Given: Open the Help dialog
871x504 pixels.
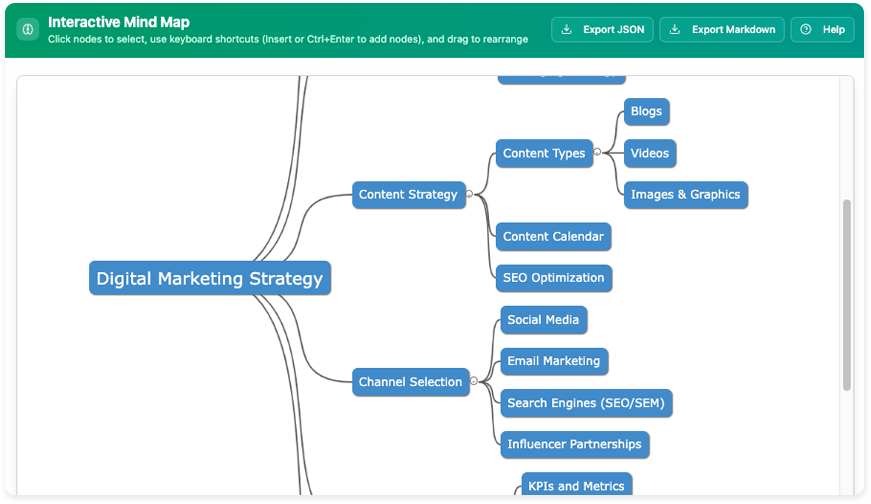Looking at the screenshot, I should point(822,29).
